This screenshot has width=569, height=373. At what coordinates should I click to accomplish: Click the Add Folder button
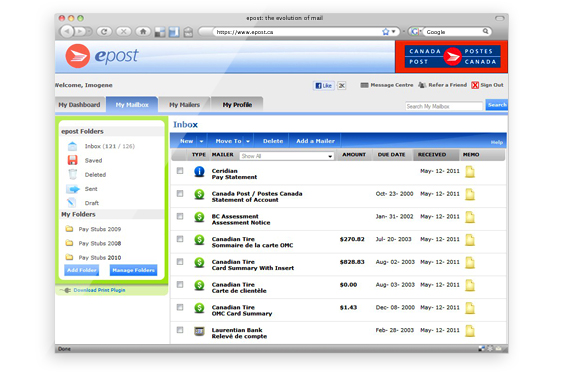[x=82, y=270]
